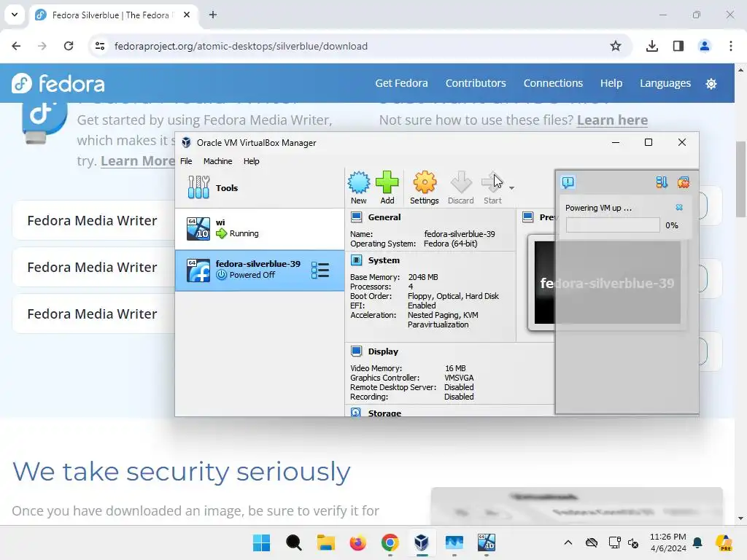
Task: Cancel the Powering VM up progress
Action: pyautogui.click(x=679, y=207)
